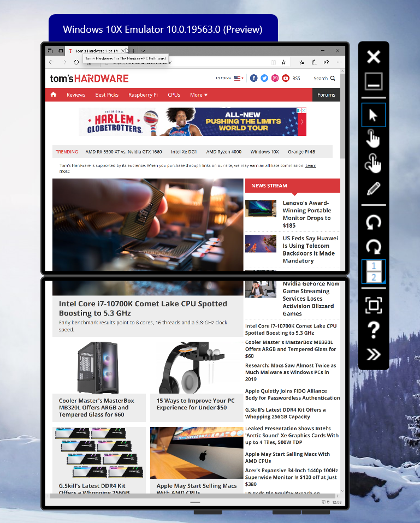
Task: Click trending Orange Pi 4B link
Action: [x=301, y=152]
